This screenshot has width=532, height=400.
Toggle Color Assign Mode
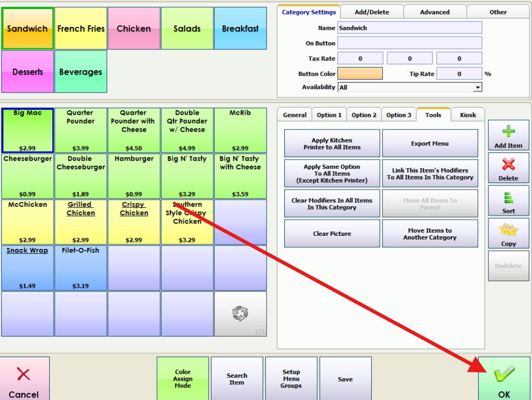[x=183, y=379]
